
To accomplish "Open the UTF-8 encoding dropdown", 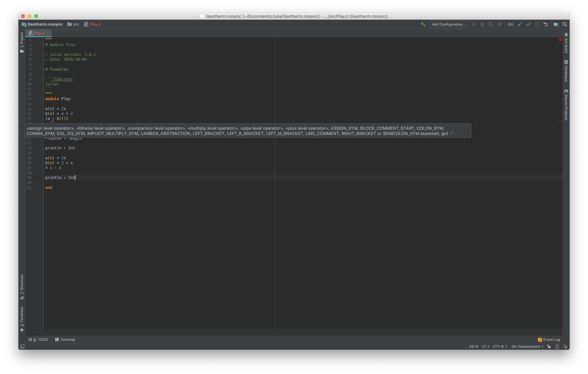I will click(499, 346).
